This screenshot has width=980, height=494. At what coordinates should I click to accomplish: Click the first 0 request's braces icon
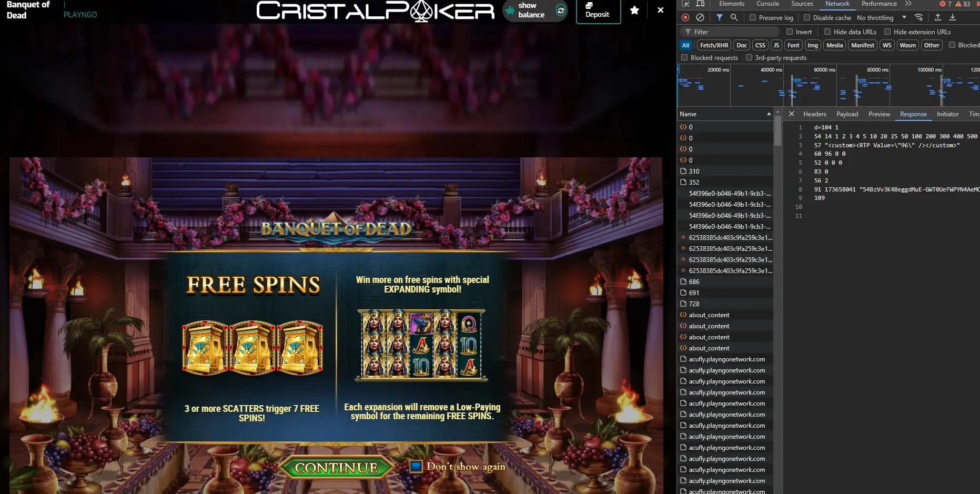tap(683, 127)
